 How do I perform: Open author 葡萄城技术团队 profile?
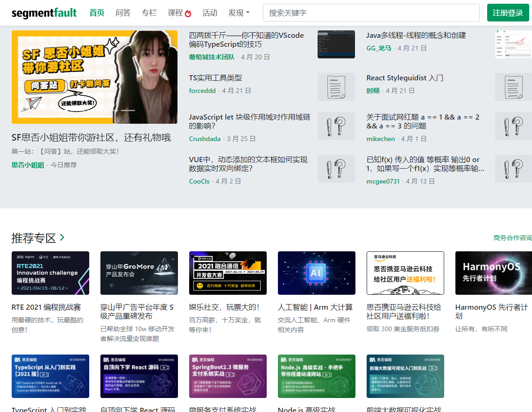coord(212,57)
